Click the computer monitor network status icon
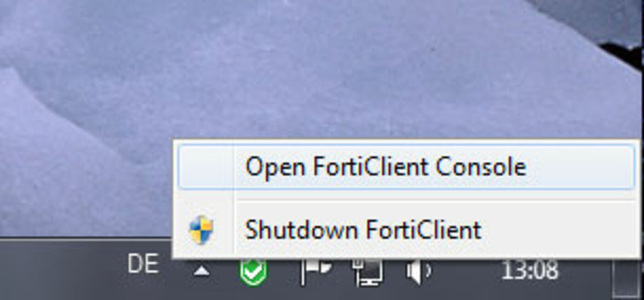Image resolution: width=644 pixels, height=300 pixels. (x=368, y=271)
